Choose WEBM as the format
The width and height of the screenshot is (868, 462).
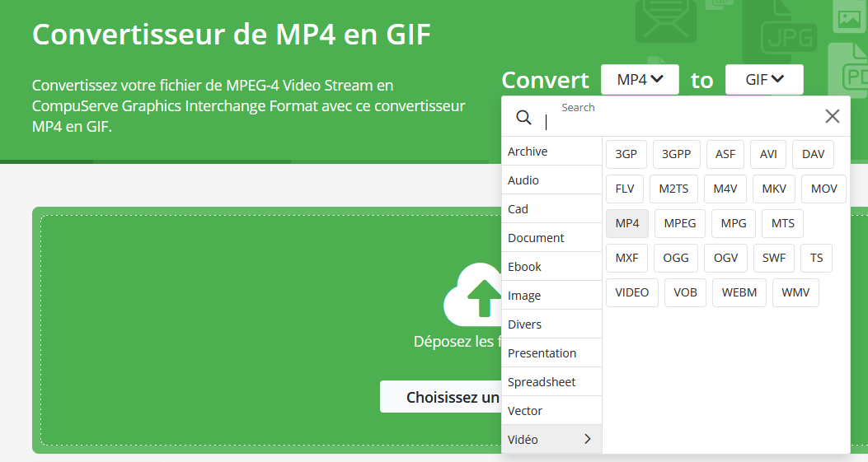click(739, 292)
